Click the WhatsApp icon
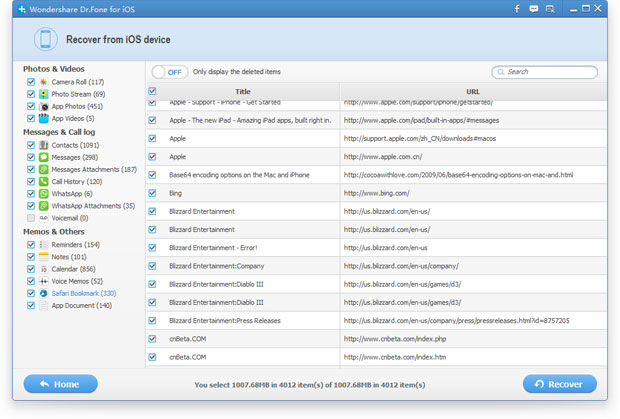Image resolution: width=620 pixels, height=419 pixels. 43,194
